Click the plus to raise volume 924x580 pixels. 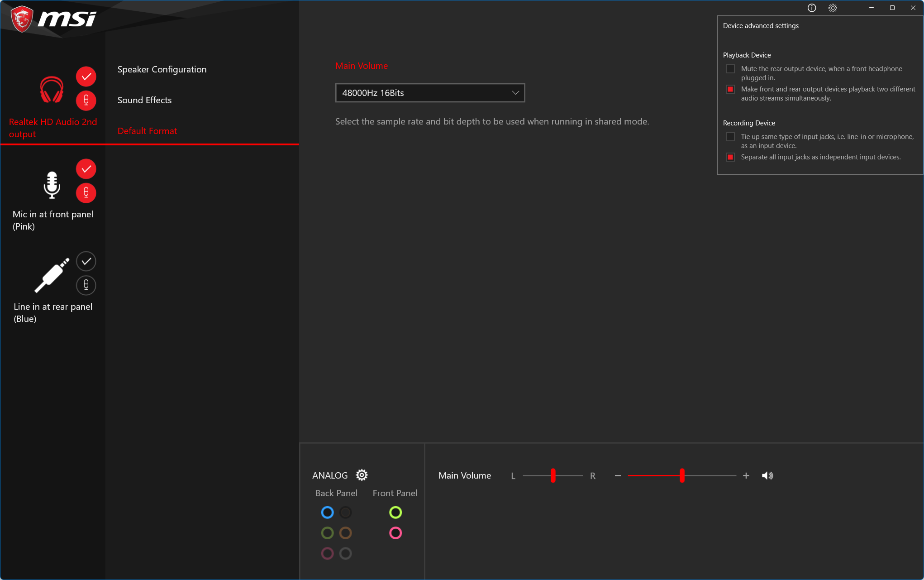point(746,475)
